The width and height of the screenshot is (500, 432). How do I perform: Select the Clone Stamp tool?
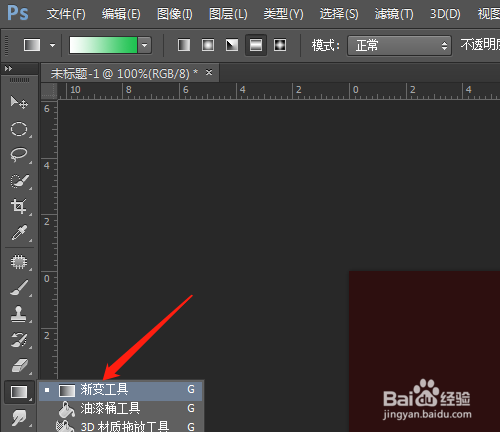(x=19, y=314)
